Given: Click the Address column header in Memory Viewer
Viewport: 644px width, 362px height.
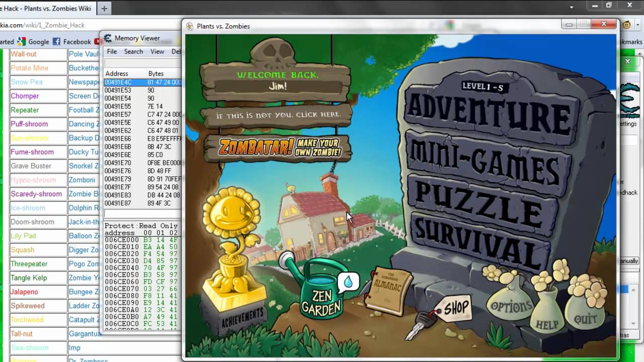Looking at the screenshot, I should coord(117,74).
